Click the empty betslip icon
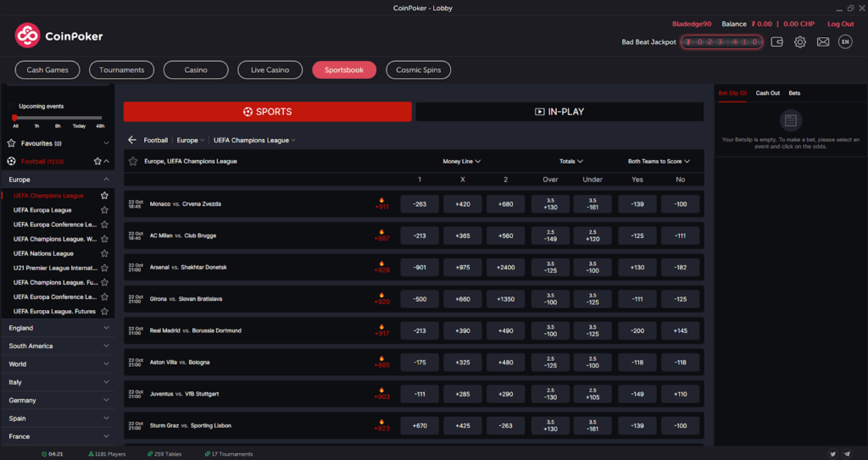The width and height of the screenshot is (868, 460). pyautogui.click(x=791, y=120)
